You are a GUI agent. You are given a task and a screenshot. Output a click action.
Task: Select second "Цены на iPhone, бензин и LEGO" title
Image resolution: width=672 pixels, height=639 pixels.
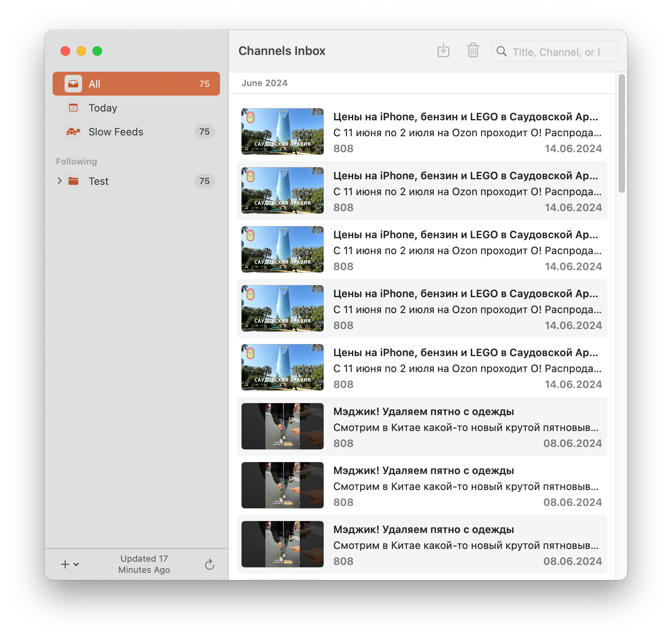coord(466,176)
